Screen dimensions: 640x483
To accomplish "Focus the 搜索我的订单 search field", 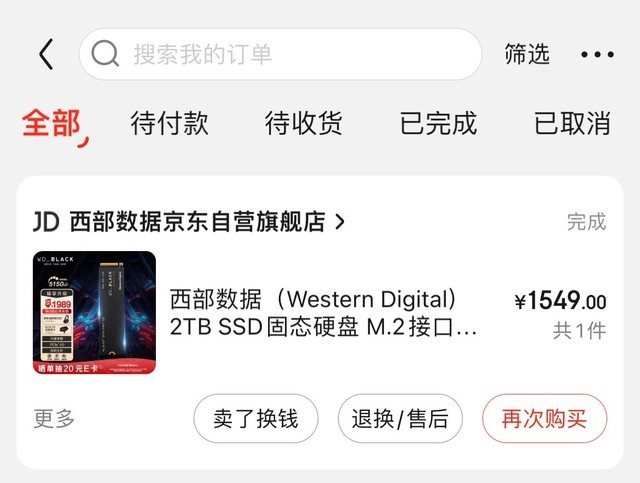I will pos(280,54).
